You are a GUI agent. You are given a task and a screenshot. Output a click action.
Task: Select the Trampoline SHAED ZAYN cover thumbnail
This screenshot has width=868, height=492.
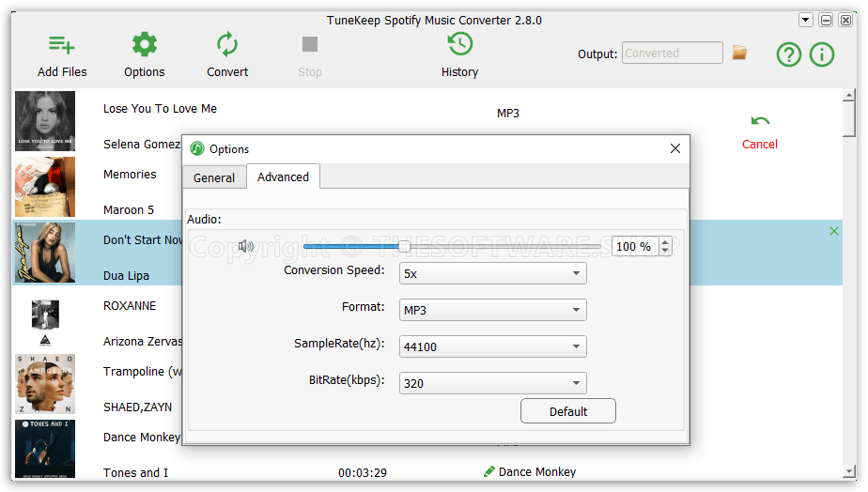click(x=45, y=384)
